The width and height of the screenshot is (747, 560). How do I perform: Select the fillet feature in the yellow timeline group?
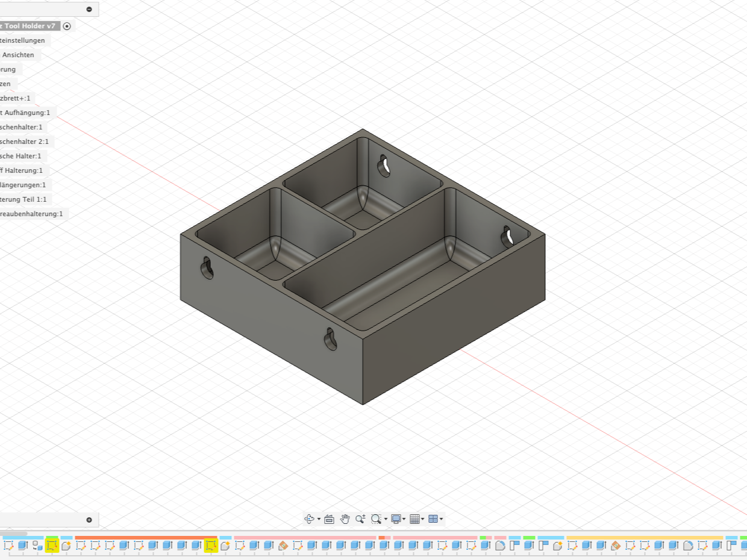pos(688,546)
